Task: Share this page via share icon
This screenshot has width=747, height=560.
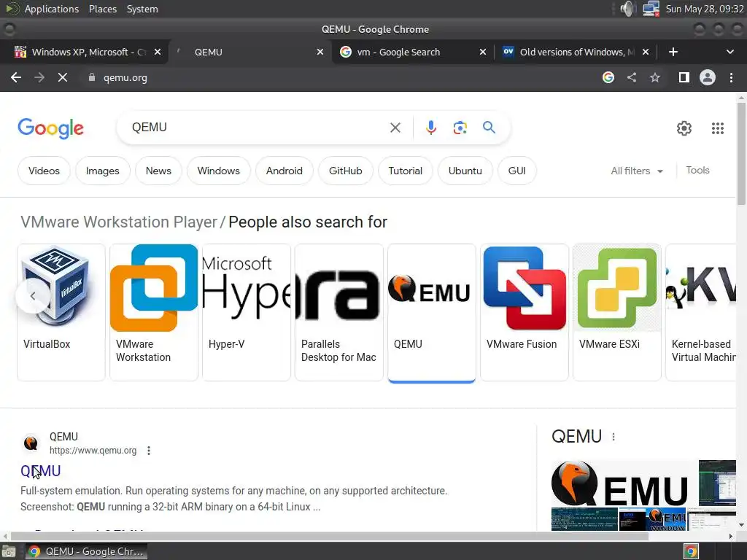Action: [x=632, y=77]
